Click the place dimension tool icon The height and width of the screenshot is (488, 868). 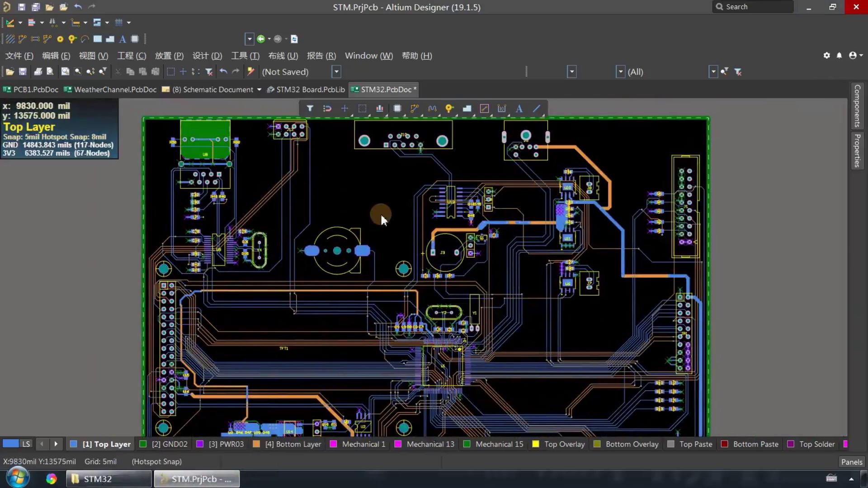point(502,108)
